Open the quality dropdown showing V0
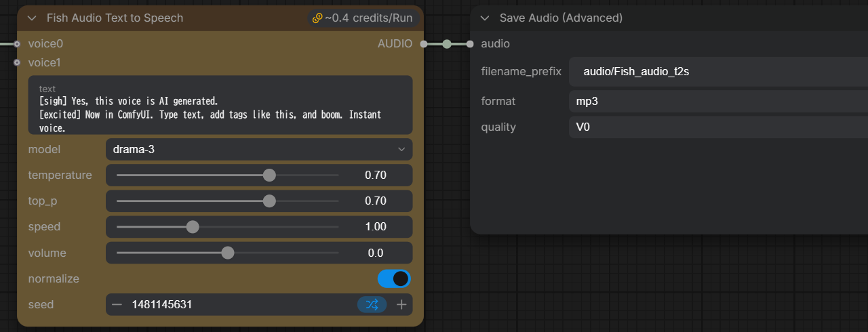 (718, 127)
